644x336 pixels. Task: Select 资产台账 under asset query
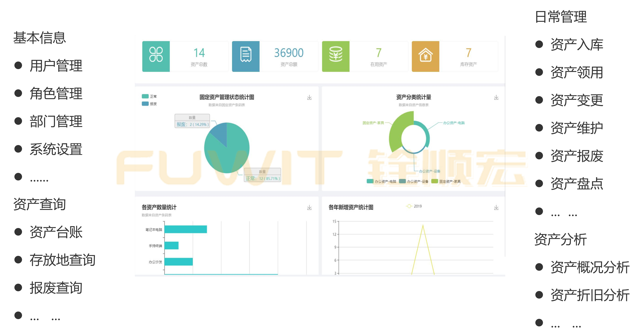coord(56,232)
